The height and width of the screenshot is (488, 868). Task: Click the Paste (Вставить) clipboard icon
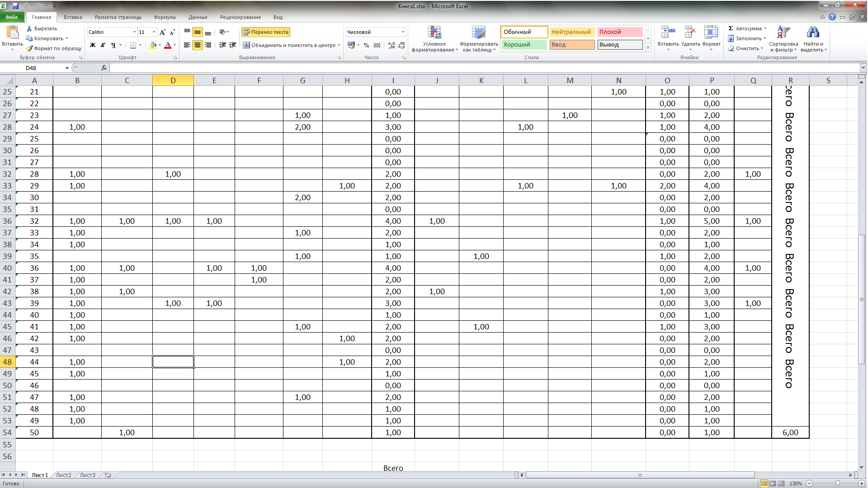[12, 33]
